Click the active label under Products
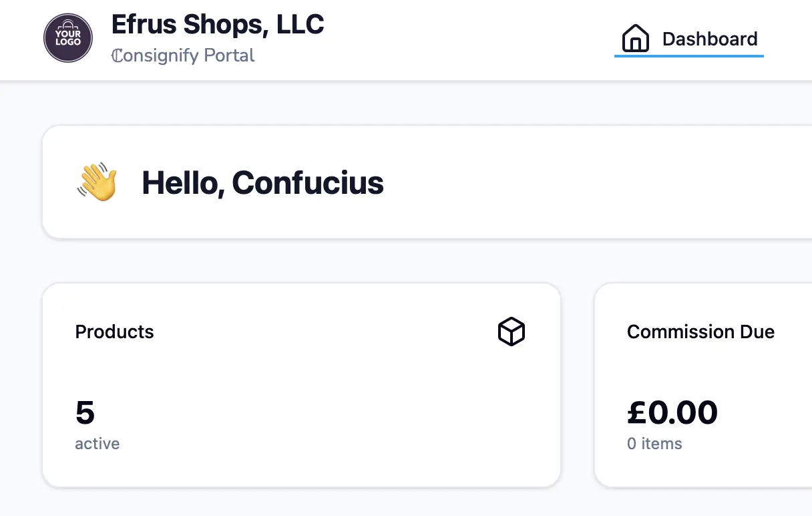The image size is (812, 516). pos(97,444)
